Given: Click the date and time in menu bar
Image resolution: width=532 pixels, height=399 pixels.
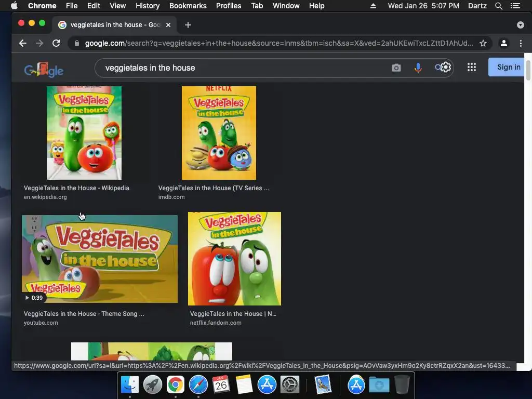Looking at the screenshot, I should [x=423, y=6].
